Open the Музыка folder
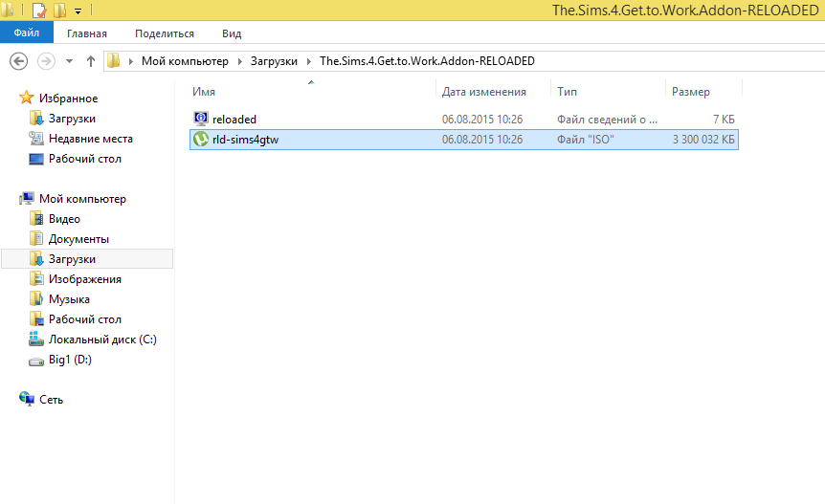Image resolution: width=825 pixels, height=504 pixels. tap(69, 298)
